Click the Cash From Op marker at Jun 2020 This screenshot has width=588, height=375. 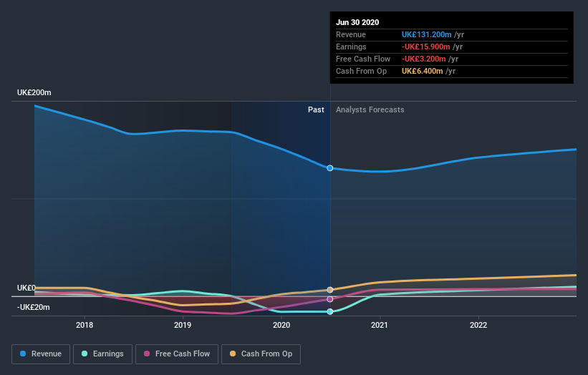(x=330, y=290)
